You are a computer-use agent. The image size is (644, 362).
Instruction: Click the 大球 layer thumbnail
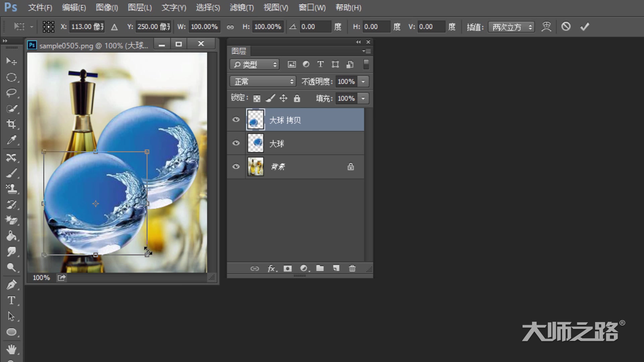coord(255,143)
